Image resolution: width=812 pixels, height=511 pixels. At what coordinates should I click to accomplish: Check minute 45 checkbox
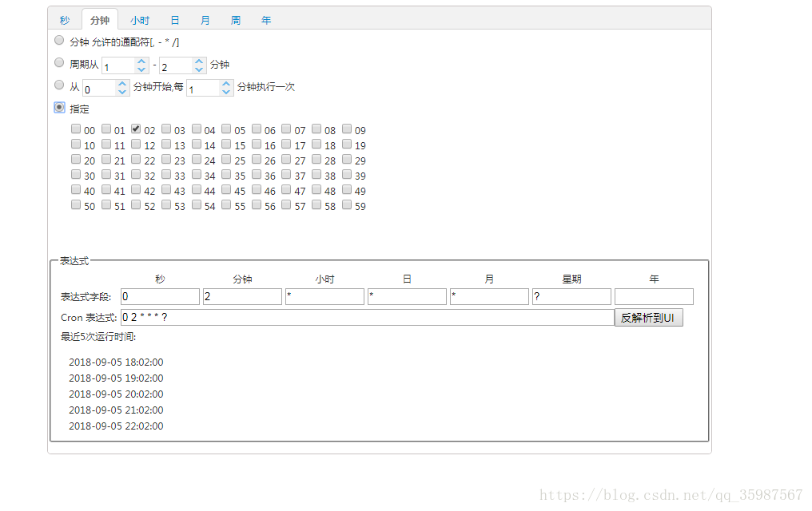tap(226, 189)
